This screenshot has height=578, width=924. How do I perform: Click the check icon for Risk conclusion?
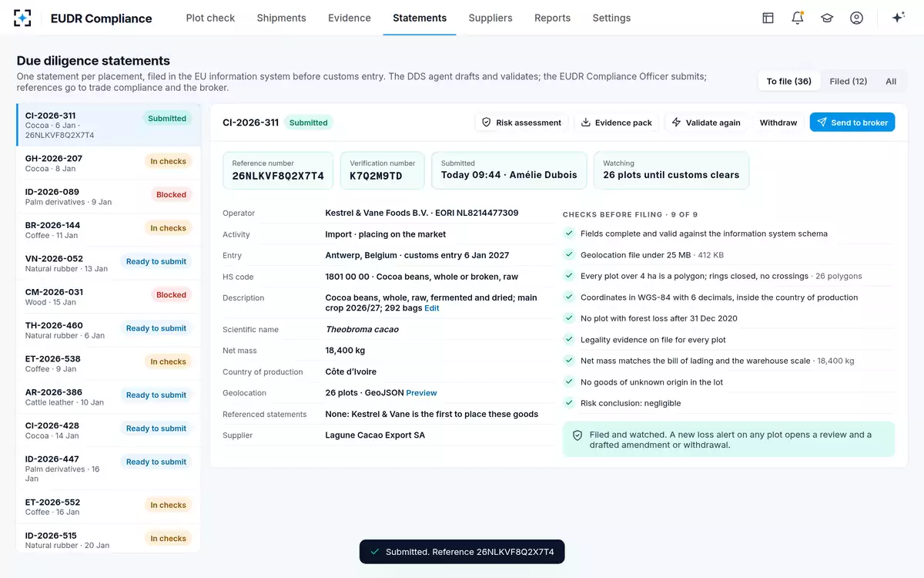coord(569,402)
